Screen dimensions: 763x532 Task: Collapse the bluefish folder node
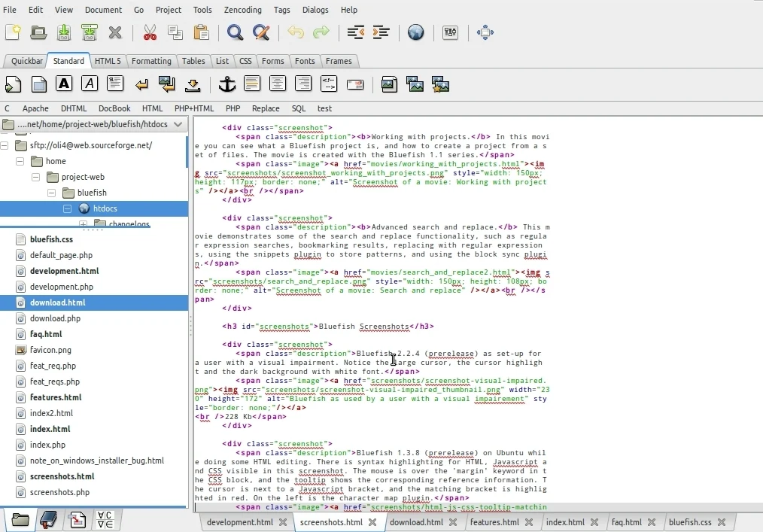pyautogui.click(x=52, y=193)
